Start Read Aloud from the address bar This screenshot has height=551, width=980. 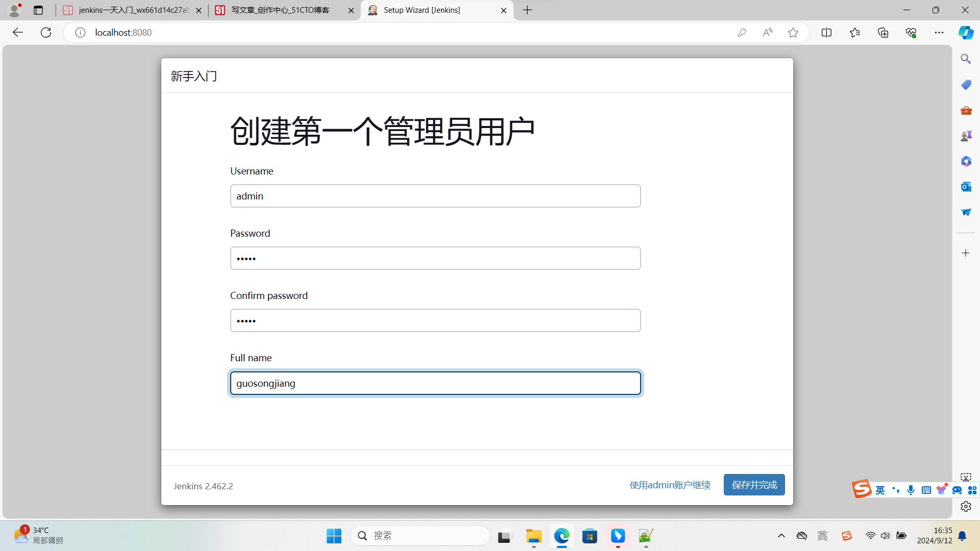click(x=767, y=33)
